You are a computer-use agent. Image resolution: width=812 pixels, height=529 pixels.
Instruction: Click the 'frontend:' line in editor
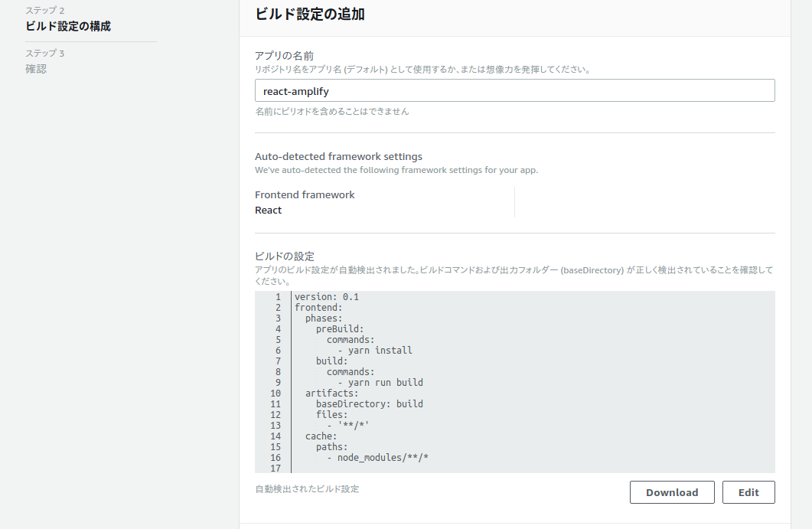point(318,308)
